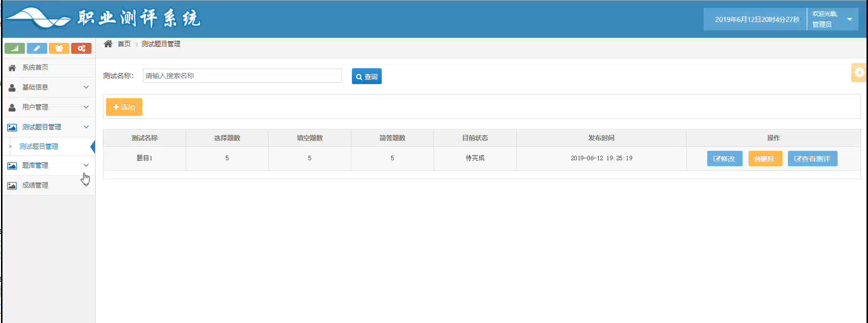Click the orange users shortcut icon
The width and height of the screenshot is (868, 323).
(59, 48)
